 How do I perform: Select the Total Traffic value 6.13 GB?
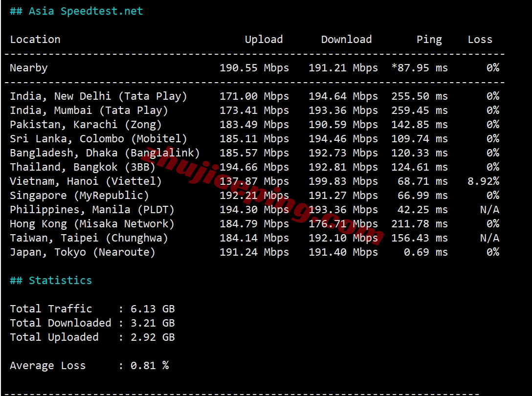(x=152, y=308)
